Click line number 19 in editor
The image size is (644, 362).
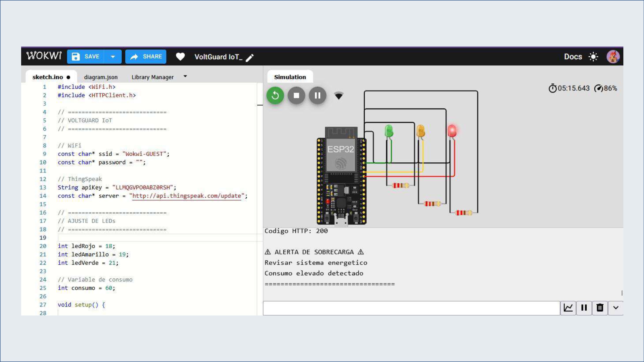click(x=43, y=238)
